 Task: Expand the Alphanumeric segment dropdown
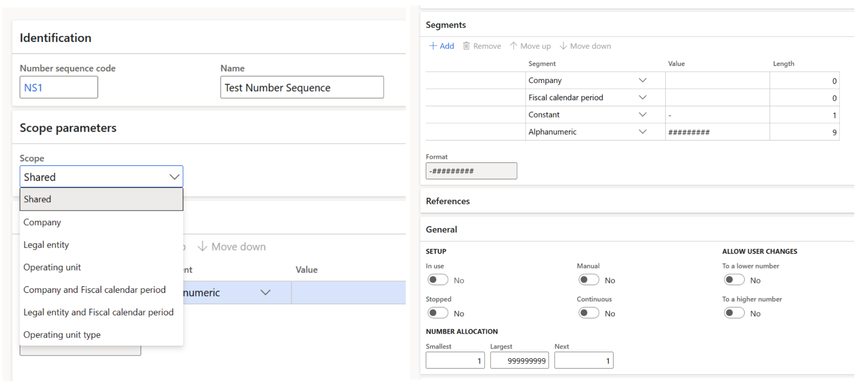coord(642,132)
